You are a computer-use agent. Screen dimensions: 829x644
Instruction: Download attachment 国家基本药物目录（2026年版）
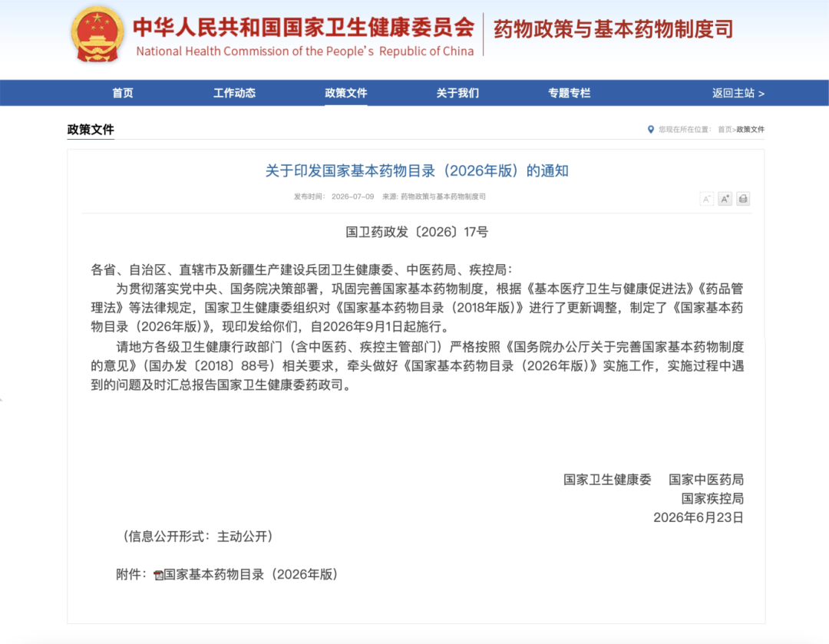point(250,575)
